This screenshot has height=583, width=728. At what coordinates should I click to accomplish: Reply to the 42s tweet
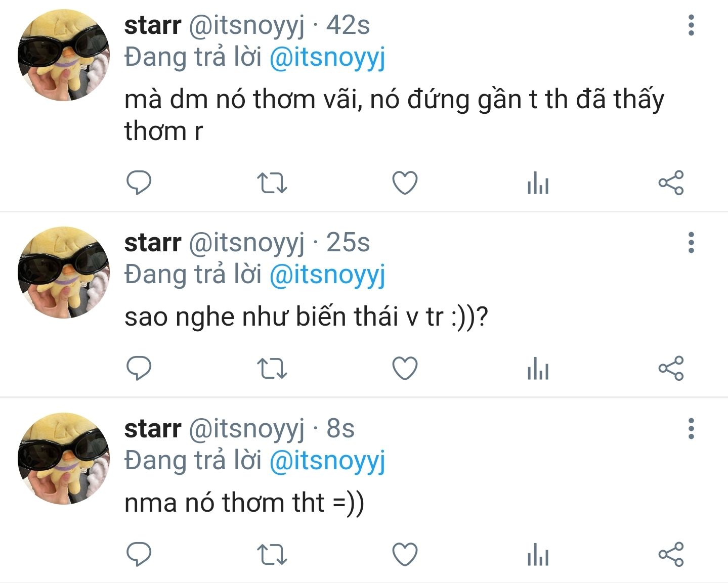pos(139,183)
